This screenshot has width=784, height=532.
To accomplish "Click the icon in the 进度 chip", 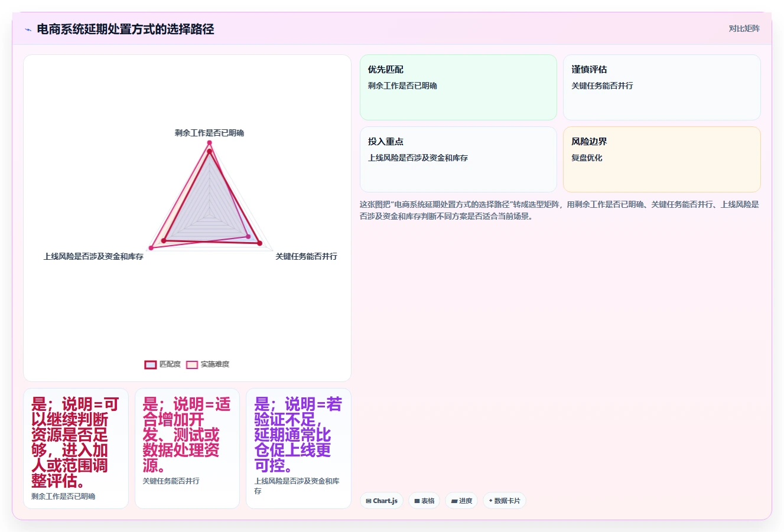I will point(454,501).
